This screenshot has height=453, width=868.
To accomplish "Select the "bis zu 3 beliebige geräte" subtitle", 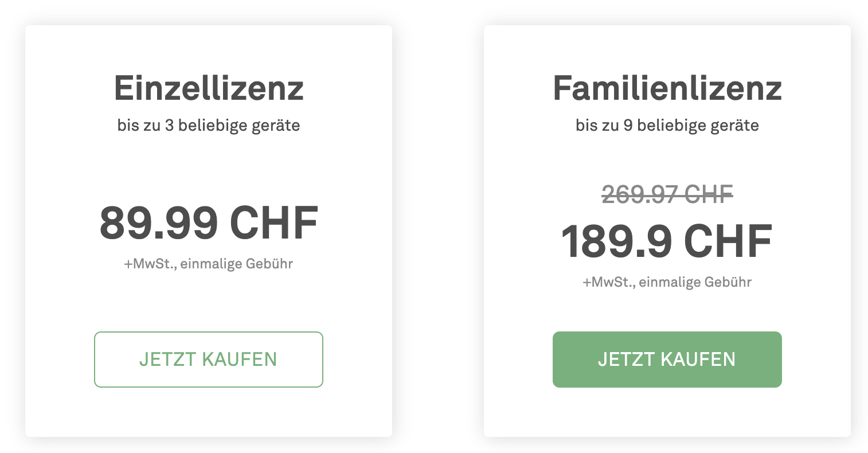I will pos(209,125).
